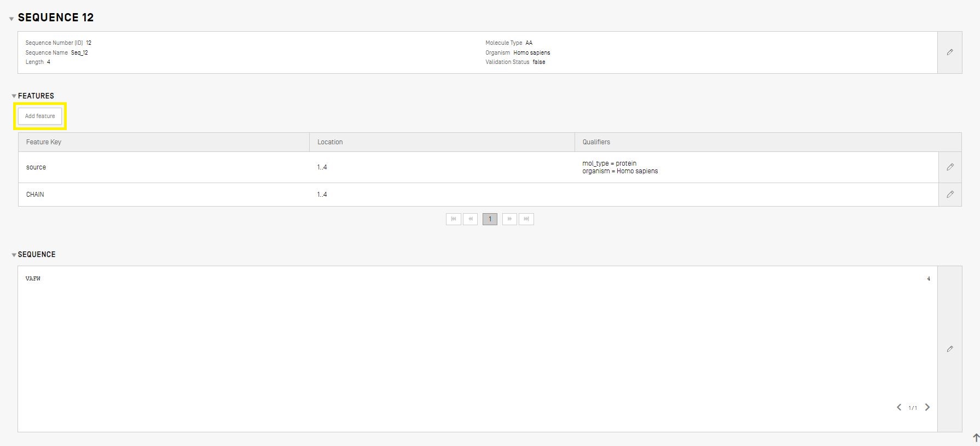
Task: Jump to last page of features table
Action: coord(526,219)
